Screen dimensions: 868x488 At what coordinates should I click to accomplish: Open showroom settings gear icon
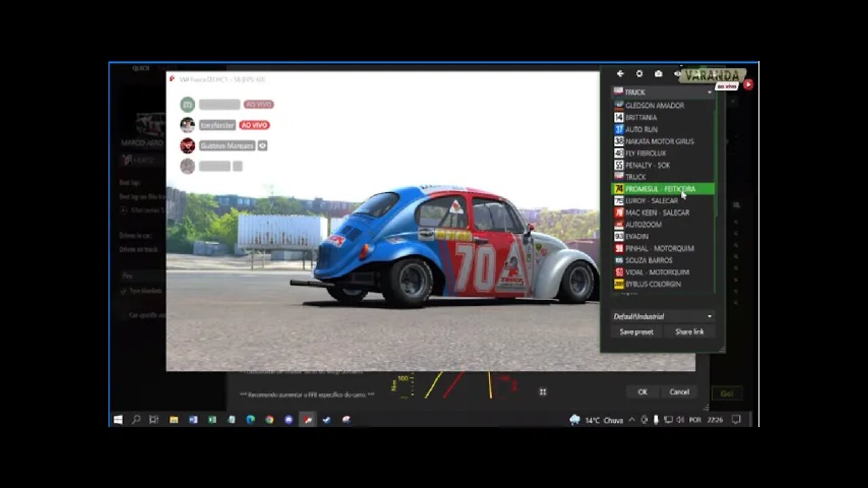(x=639, y=74)
